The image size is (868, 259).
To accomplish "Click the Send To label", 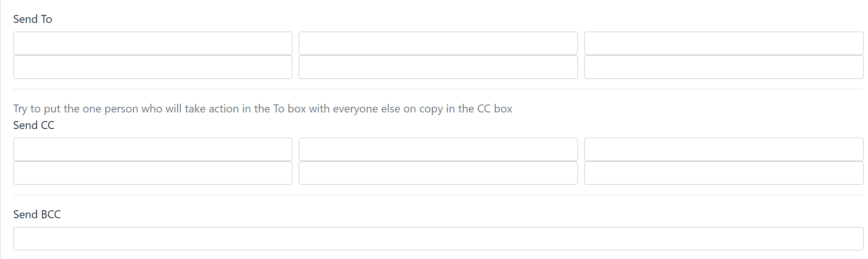I will click(33, 19).
